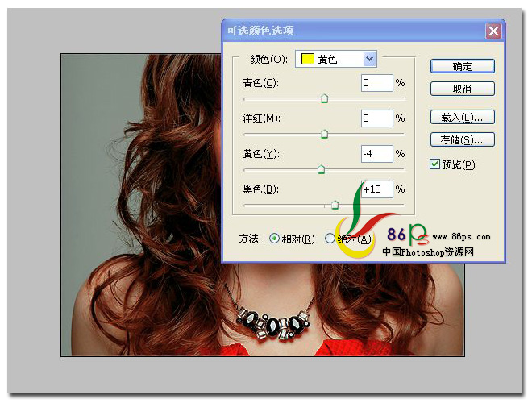This screenshot has height=403, width=532.
Task: Click the 可选颜色选项 dialog title text
Action: click(260, 31)
